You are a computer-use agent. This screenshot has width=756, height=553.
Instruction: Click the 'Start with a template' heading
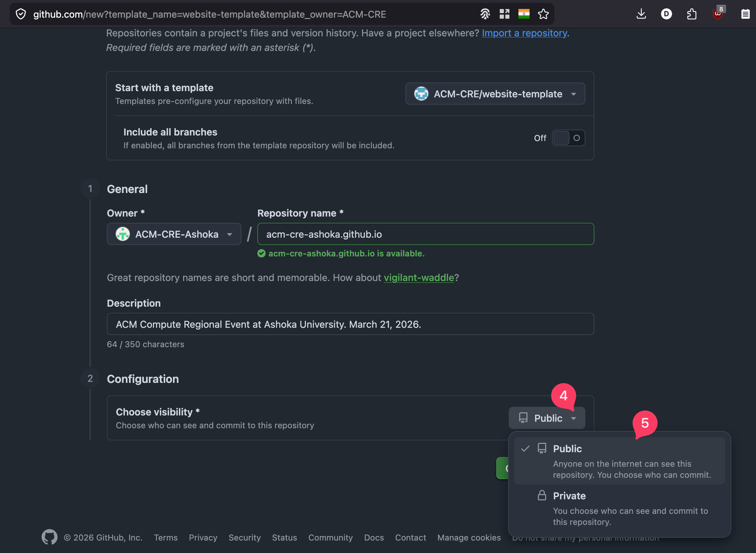tap(164, 88)
